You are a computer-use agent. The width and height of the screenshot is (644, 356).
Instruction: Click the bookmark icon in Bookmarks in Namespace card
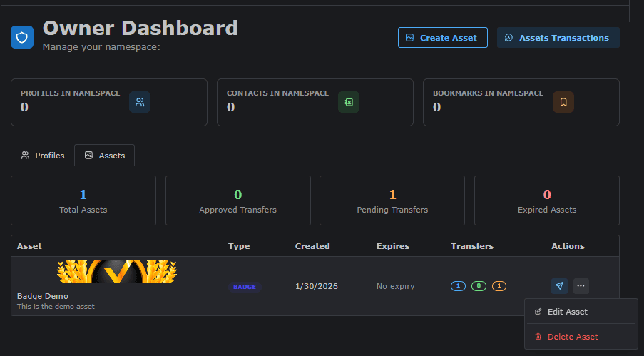coord(563,102)
